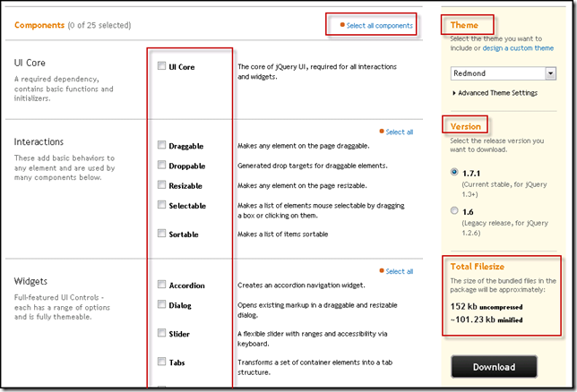Viewport: 577px width, 392px height.
Task: Check the Sortable checkbox
Action: (x=161, y=234)
